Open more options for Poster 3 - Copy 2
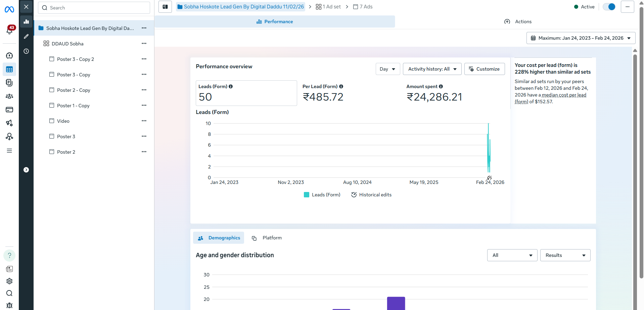This screenshot has height=310, width=644. tap(144, 59)
